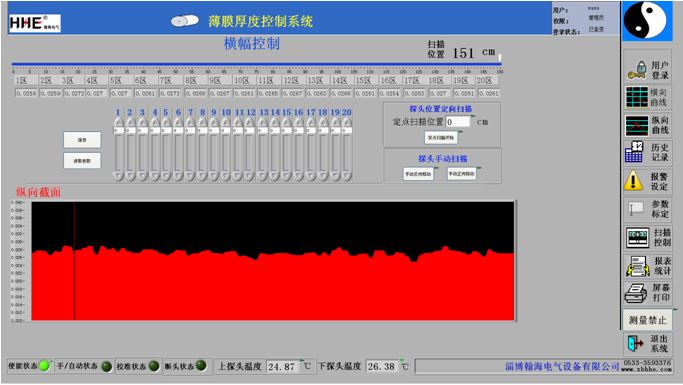Click the button under 定点扫描位置 field
The image size is (683, 385).
tap(441, 138)
